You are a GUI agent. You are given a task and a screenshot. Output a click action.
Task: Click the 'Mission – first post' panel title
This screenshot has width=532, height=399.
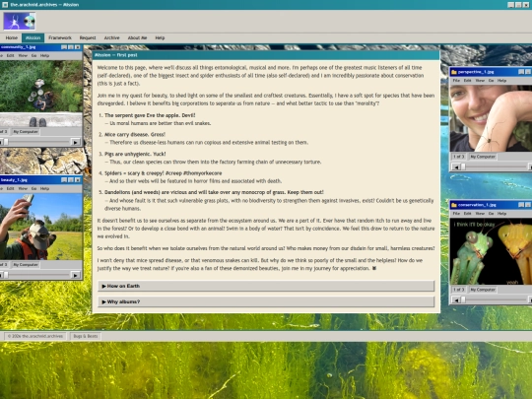pos(115,55)
